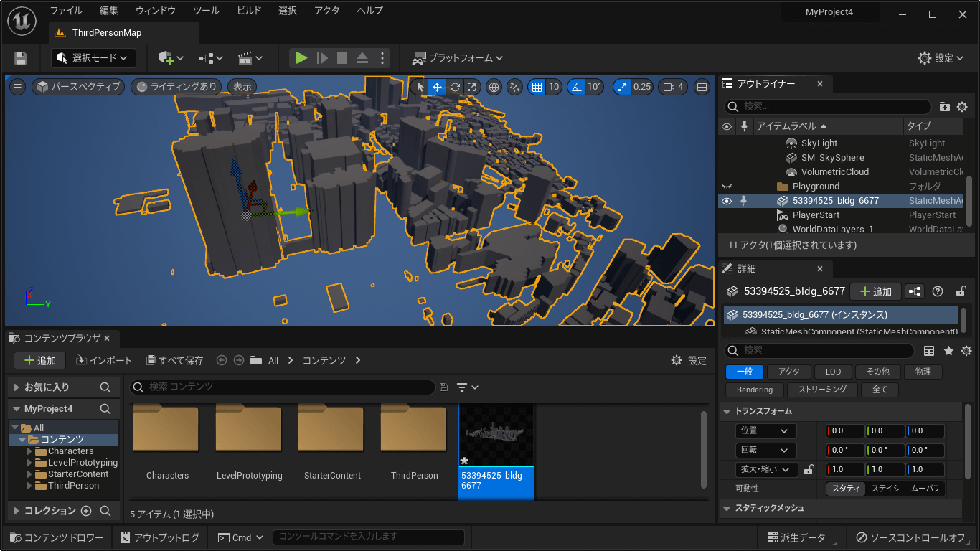Toggle details panel lock icon
Viewport: 980px width, 551px height.
pyautogui.click(x=961, y=291)
